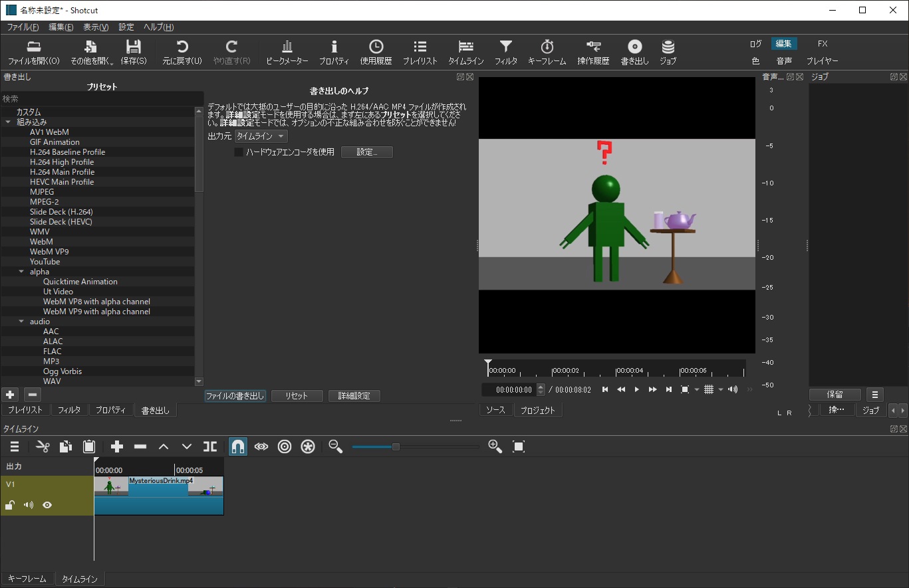Screen dimensions: 909x588
Task: Undo with the 元に戻す icon
Action: click(182, 52)
